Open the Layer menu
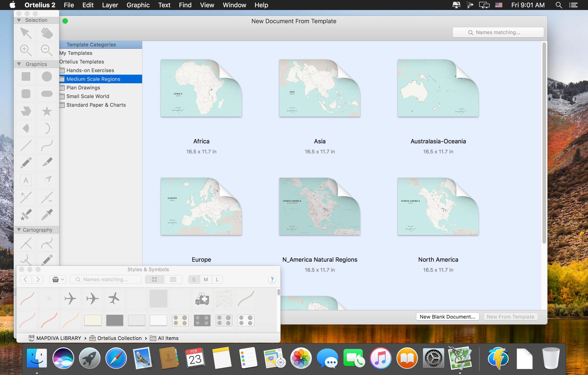This screenshot has height=375, width=588. (110, 5)
